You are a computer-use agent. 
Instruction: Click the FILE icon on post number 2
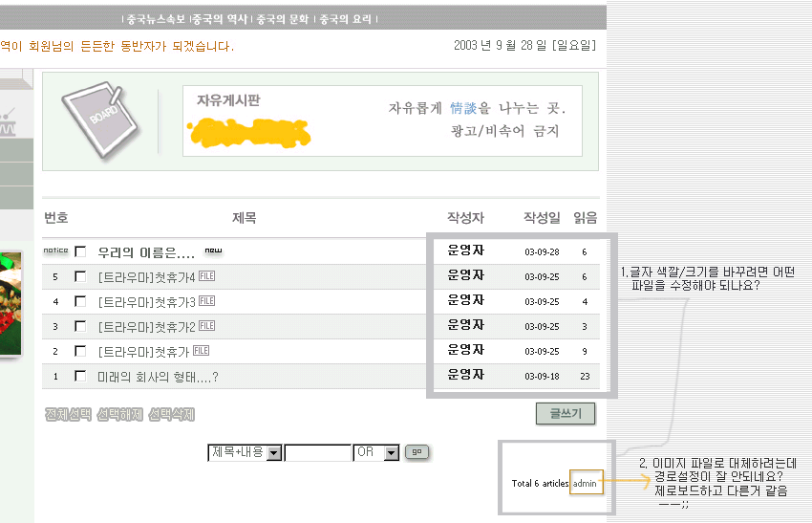[x=201, y=351]
